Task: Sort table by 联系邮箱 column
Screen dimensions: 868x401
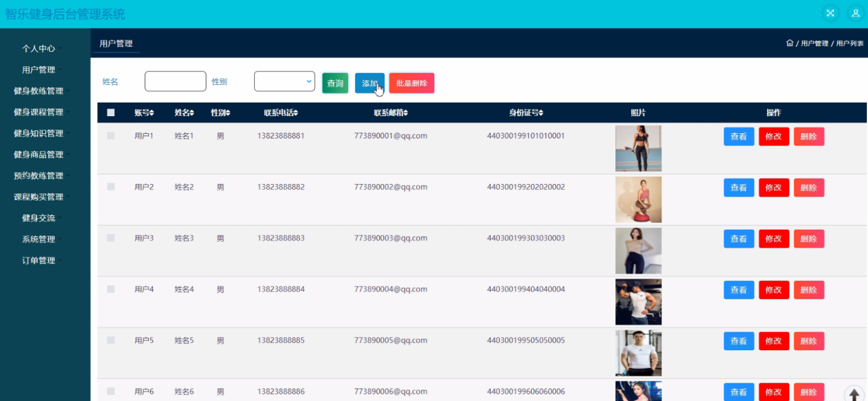Action: (391, 113)
